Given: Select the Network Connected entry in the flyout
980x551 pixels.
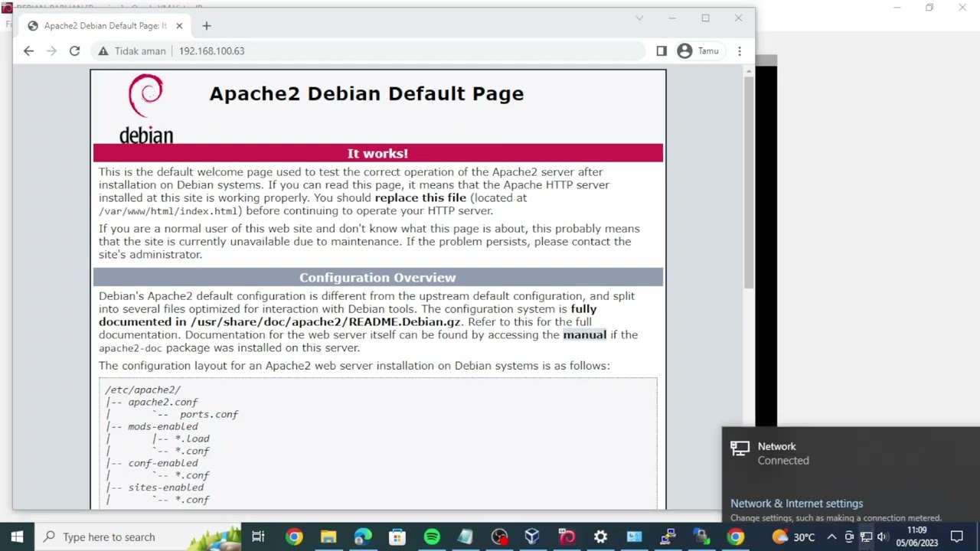Looking at the screenshot, I should click(x=850, y=453).
